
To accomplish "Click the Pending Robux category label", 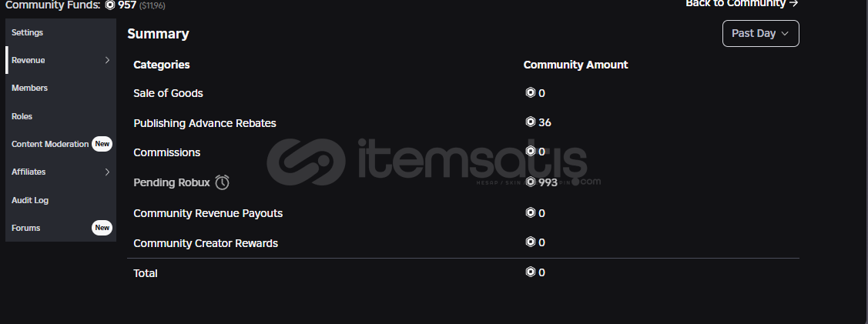I will point(171,182).
